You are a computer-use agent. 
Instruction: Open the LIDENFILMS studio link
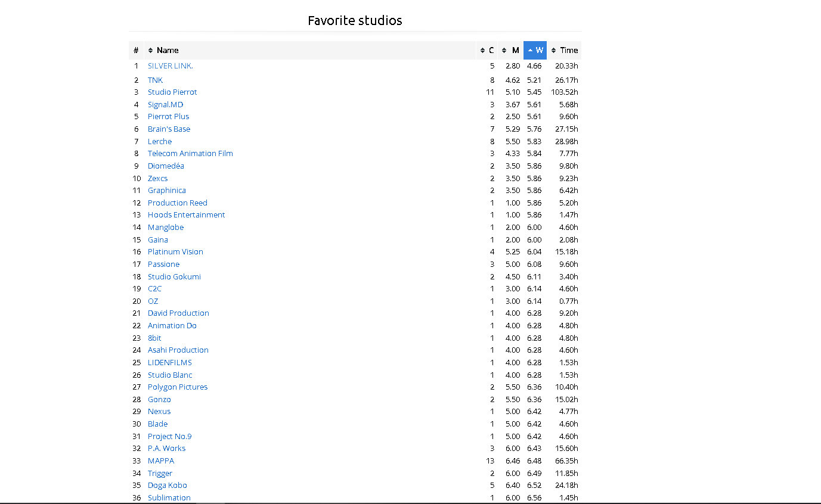point(169,363)
